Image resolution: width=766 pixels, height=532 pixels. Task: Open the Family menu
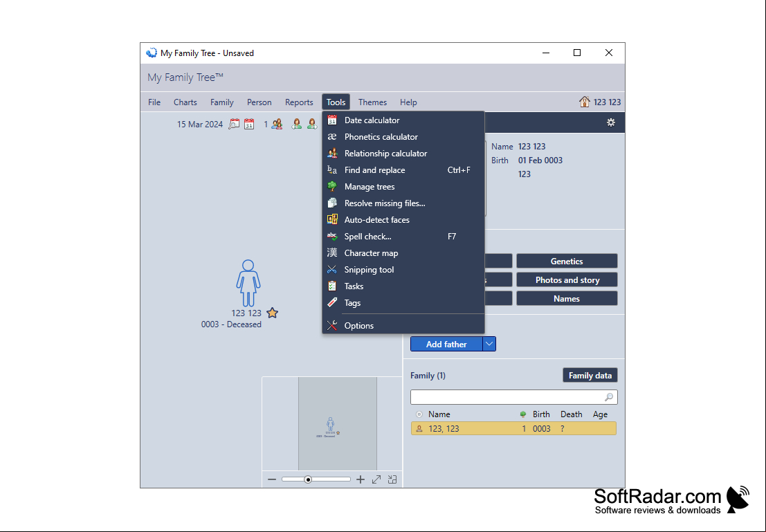(222, 102)
